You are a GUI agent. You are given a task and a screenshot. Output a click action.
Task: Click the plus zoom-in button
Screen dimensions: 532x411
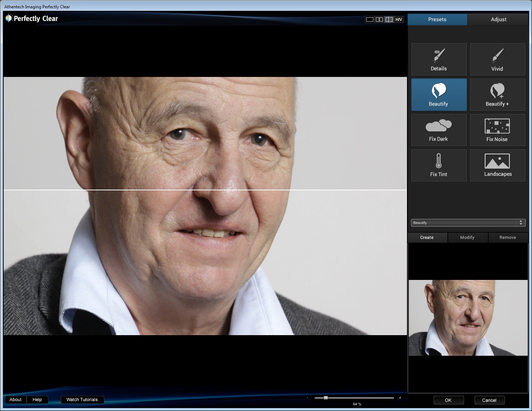point(400,398)
